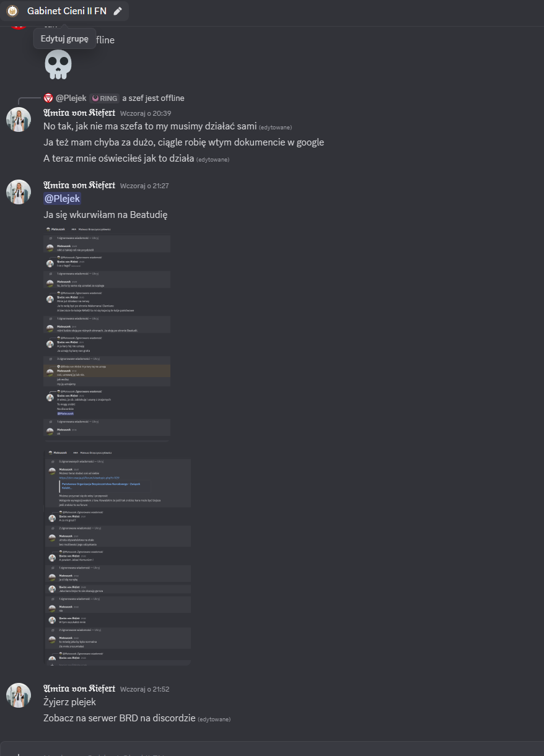544x756 pixels.
Task: Click @Plejek in the reply preview
Action: (x=71, y=98)
